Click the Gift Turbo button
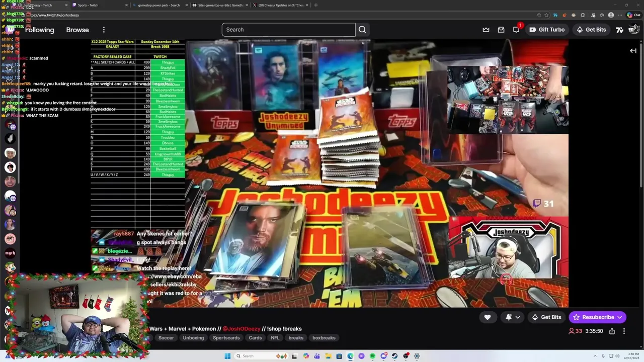The width and height of the screenshot is (644, 362). (x=547, y=30)
